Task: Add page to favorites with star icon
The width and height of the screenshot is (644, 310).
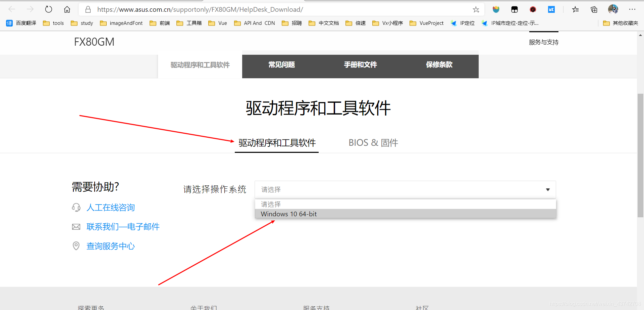Action: click(x=476, y=9)
